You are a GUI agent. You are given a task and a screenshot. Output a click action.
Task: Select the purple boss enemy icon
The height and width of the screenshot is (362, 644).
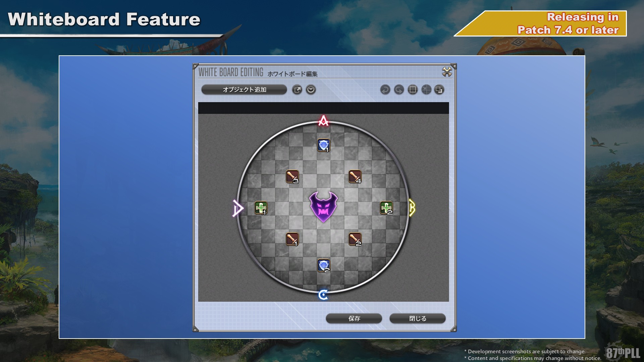click(323, 206)
